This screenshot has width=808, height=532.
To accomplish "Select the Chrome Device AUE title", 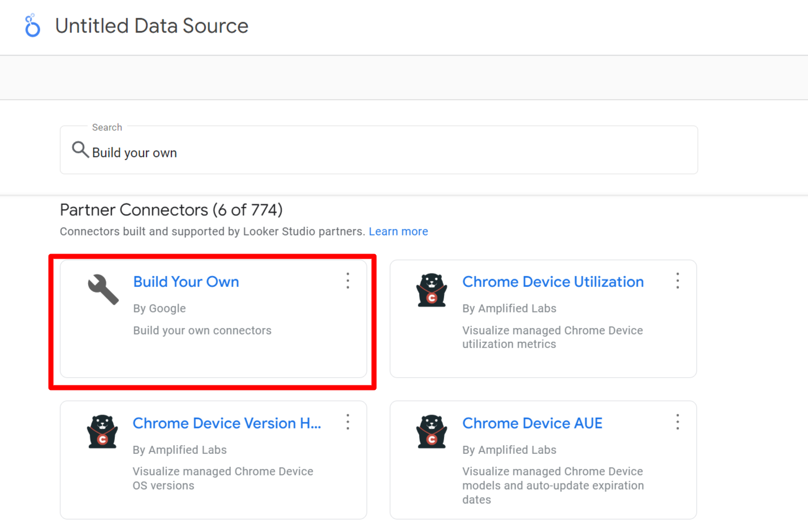I will point(532,423).
